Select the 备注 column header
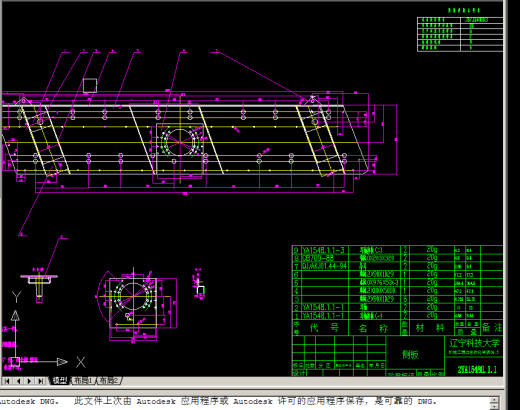The width and height of the screenshot is (520, 410). (492, 327)
